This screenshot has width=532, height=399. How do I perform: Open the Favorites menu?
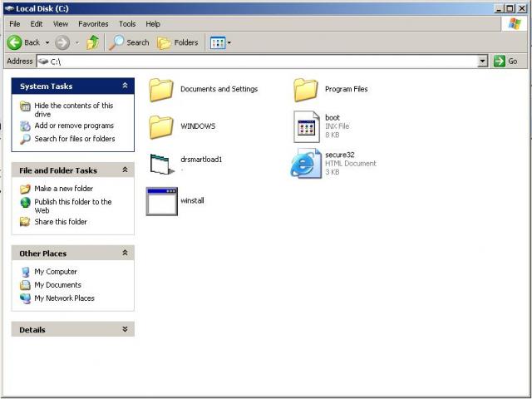93,24
